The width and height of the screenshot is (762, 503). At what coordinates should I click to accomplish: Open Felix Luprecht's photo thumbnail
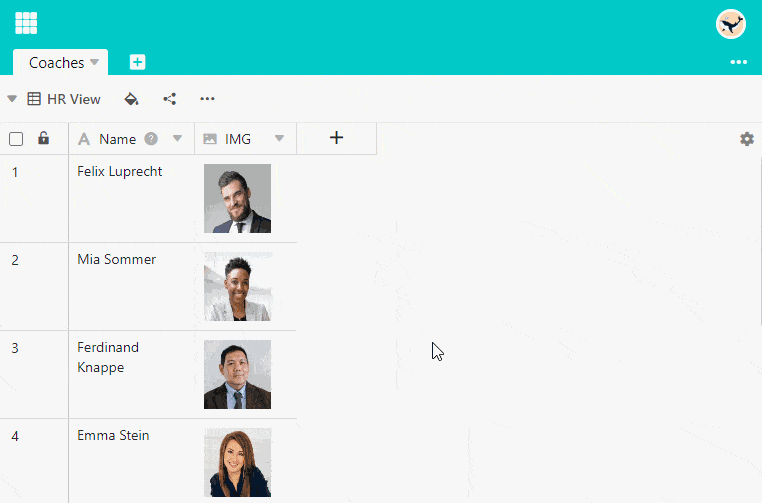pos(237,198)
